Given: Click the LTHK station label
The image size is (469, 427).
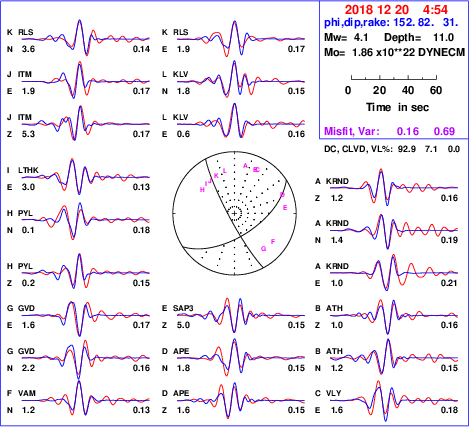Looking at the screenshot, I should point(28,170).
